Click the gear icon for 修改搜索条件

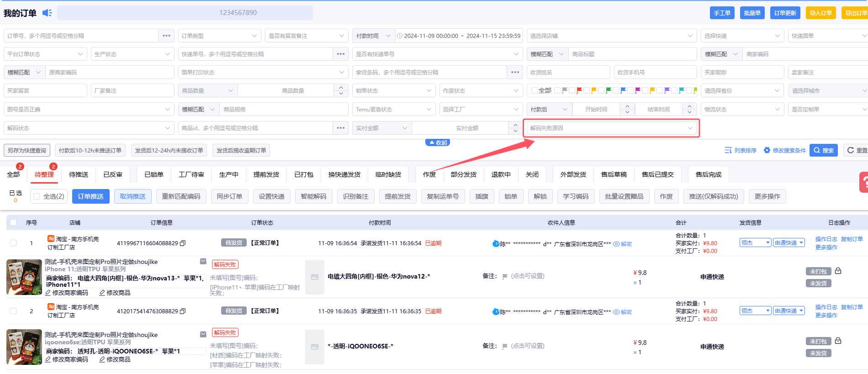767,150
